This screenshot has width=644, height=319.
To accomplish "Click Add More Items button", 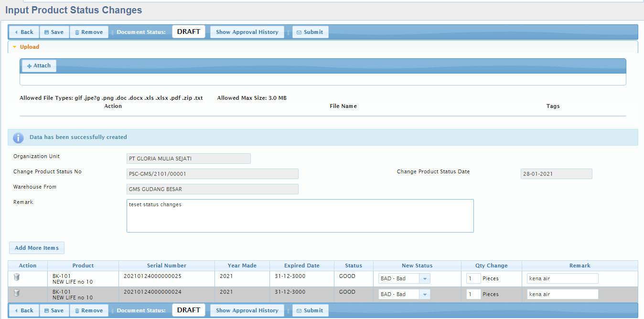I will [x=37, y=248].
